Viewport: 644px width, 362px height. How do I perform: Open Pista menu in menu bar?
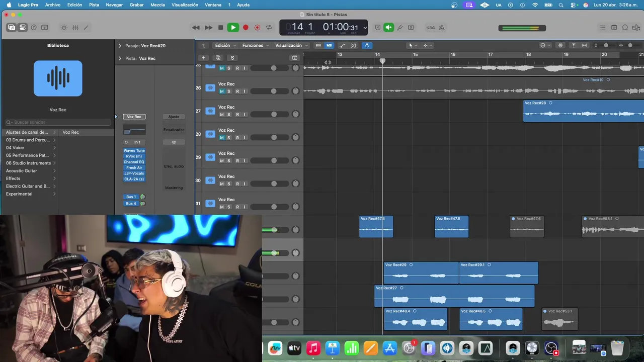point(94,5)
